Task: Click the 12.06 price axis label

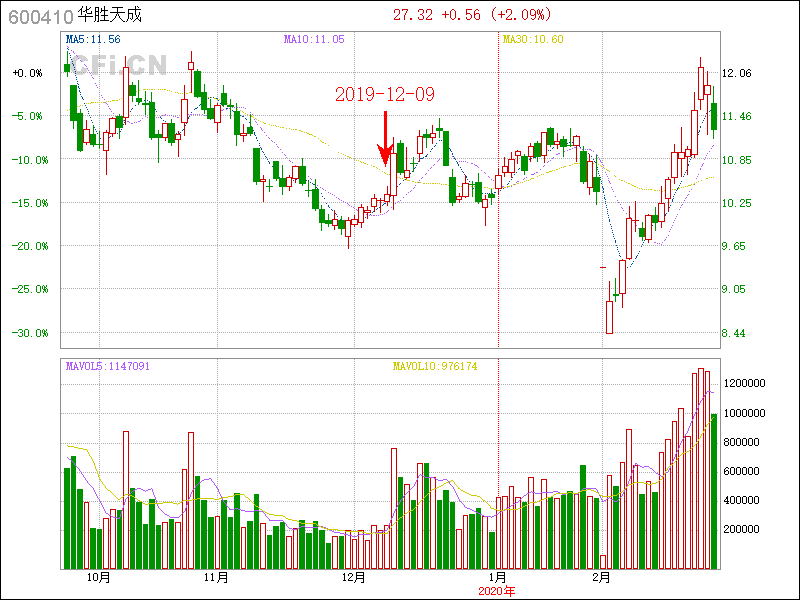Action: 737,73
